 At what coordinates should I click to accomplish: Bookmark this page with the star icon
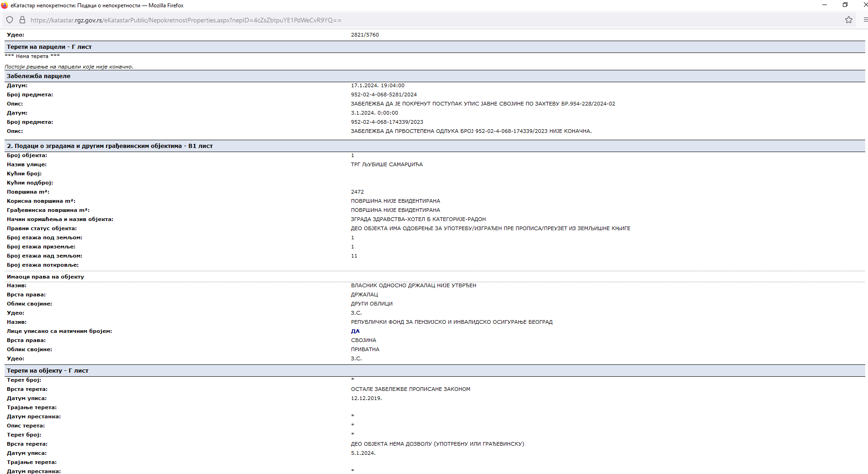(x=848, y=20)
